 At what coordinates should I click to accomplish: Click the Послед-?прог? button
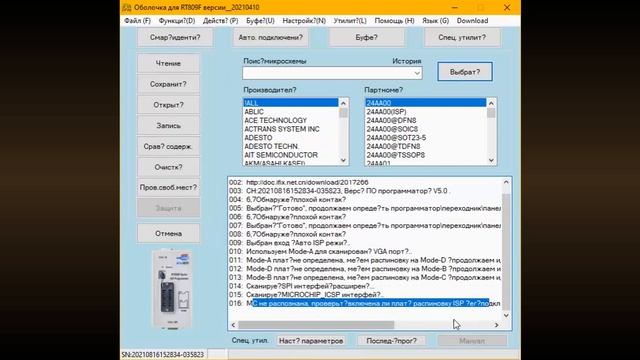coord(391,341)
